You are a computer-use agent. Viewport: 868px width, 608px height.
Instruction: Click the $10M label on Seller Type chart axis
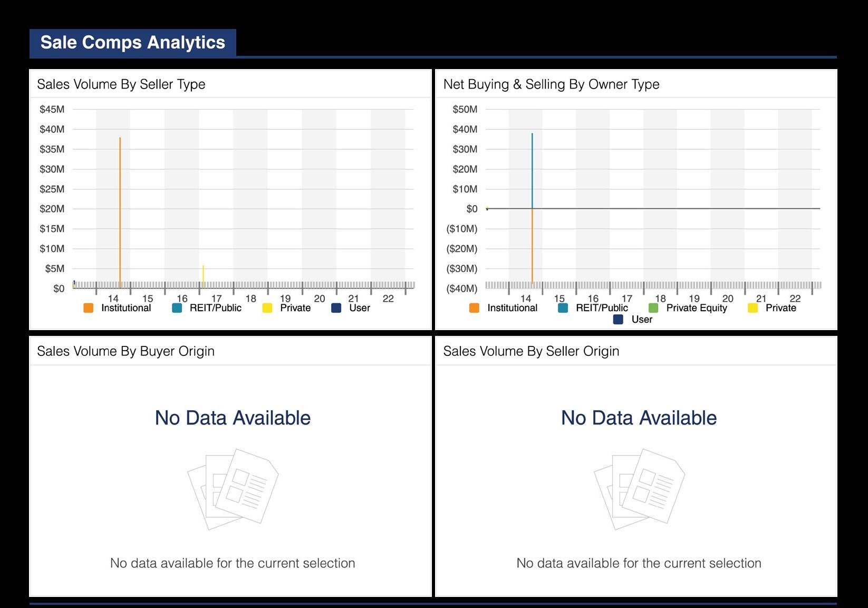click(x=52, y=248)
